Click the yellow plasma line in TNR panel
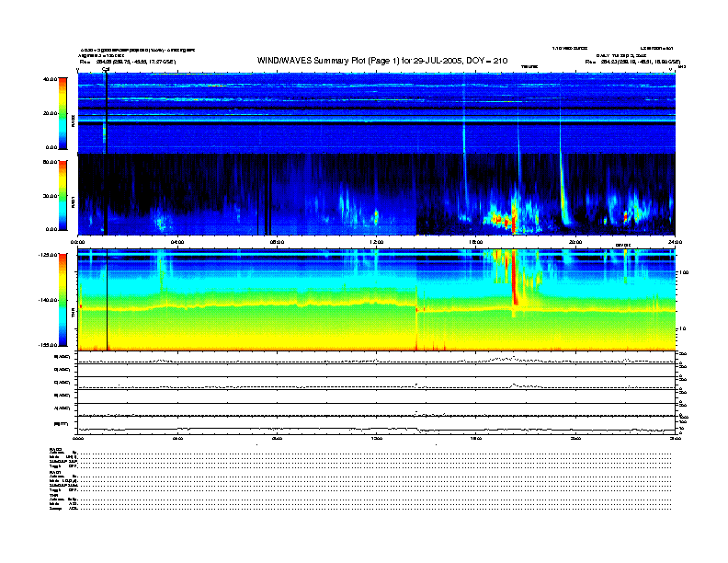The height and width of the screenshot is (563, 728). pyautogui.click(x=377, y=306)
